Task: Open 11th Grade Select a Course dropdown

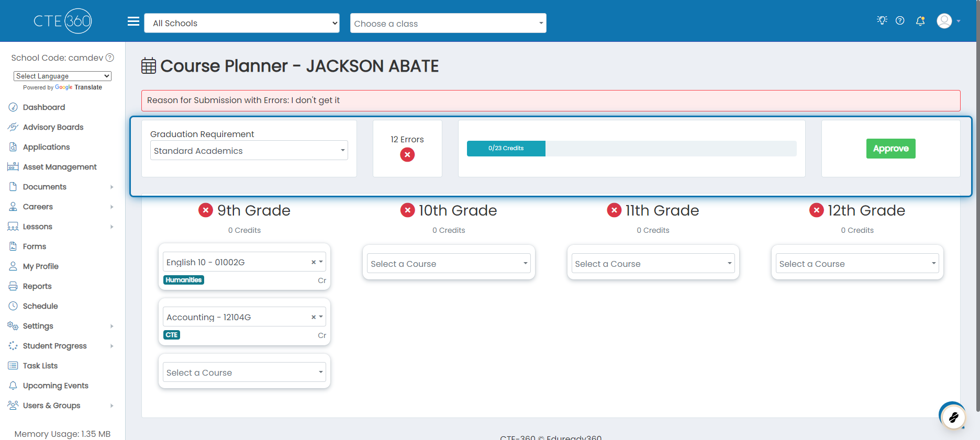Action: (653, 263)
